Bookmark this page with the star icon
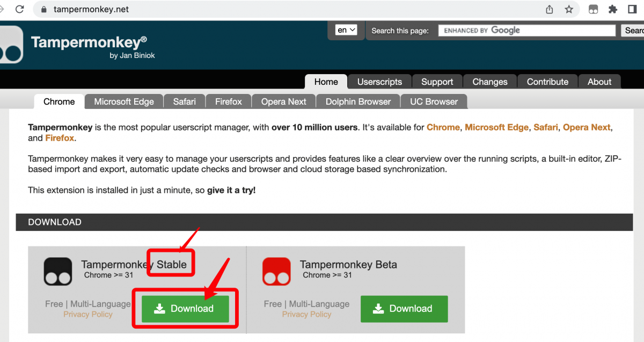644x342 pixels. pyautogui.click(x=569, y=9)
